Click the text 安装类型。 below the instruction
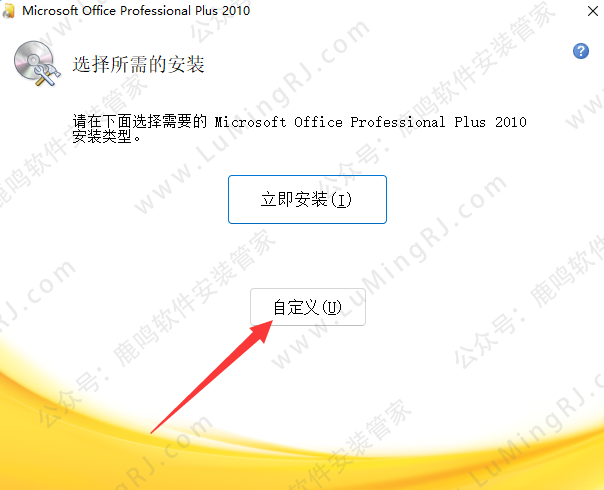The height and width of the screenshot is (490, 604). point(107,136)
